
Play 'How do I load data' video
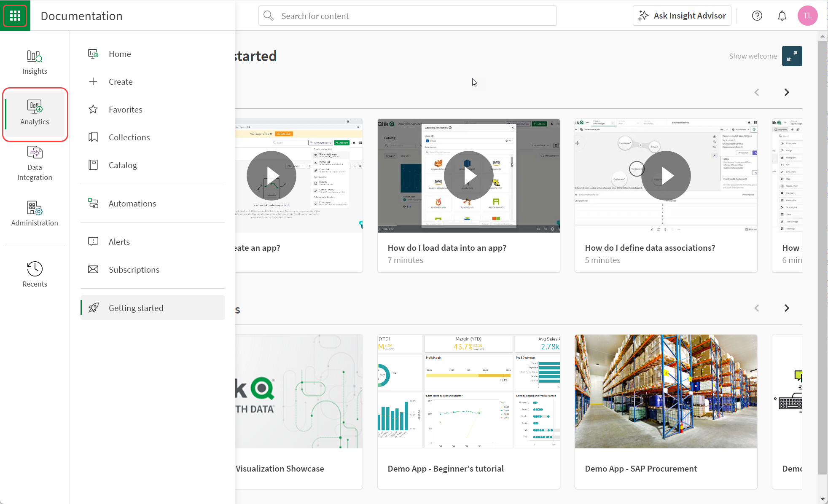pos(468,175)
